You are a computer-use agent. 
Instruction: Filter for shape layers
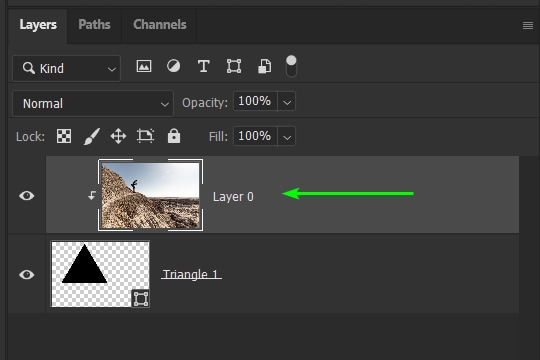(234, 66)
